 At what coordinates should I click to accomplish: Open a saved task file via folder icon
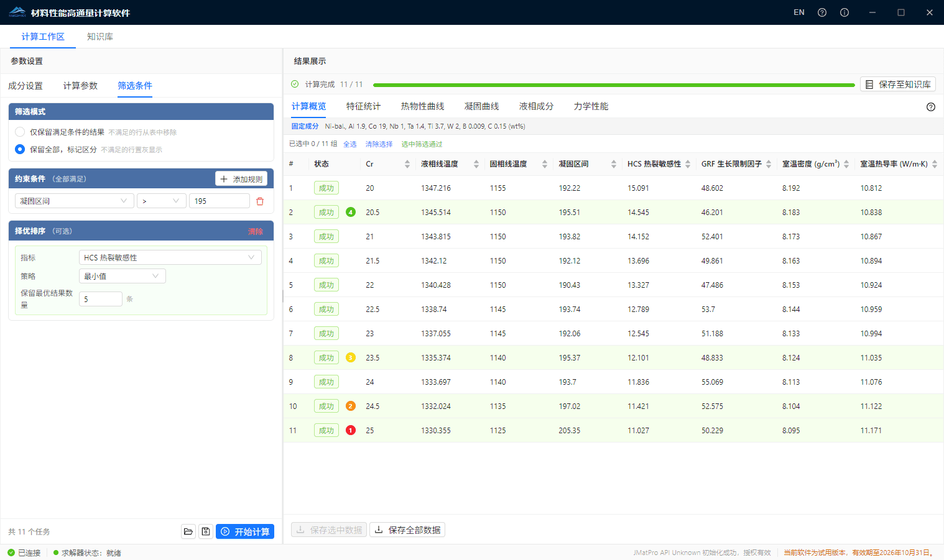click(x=188, y=531)
